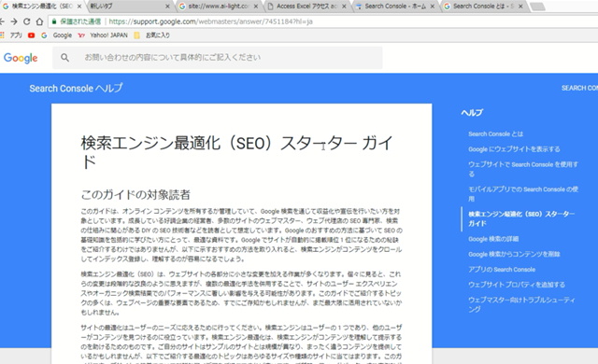Open the Google bookmark
Image resolution: width=598 pixels, height=364 pixels.
click(57, 35)
